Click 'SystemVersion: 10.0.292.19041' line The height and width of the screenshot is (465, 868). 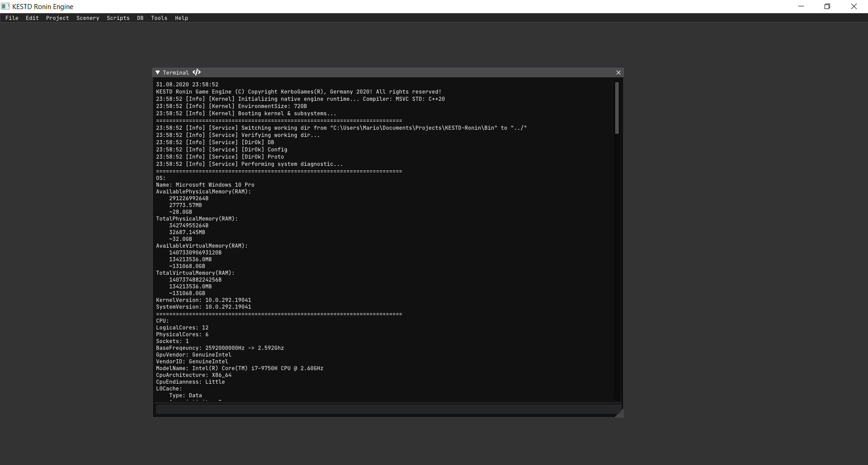(x=204, y=307)
